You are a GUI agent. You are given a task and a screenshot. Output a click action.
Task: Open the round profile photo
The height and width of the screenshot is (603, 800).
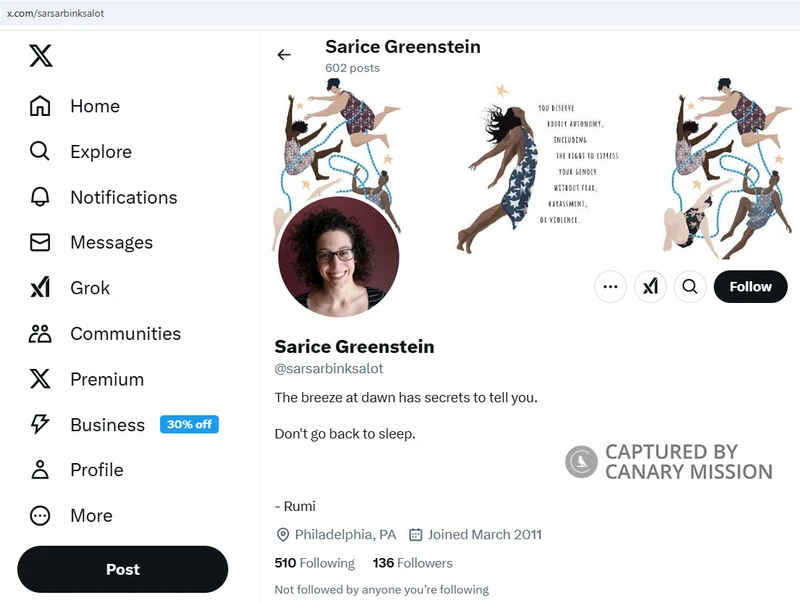coord(338,257)
